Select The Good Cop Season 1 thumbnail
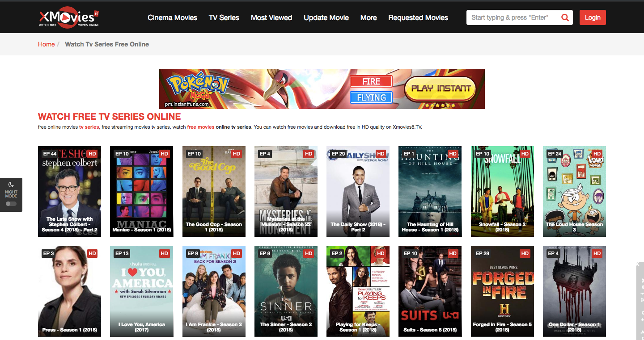Screen dimensions: 644x340 [214, 192]
